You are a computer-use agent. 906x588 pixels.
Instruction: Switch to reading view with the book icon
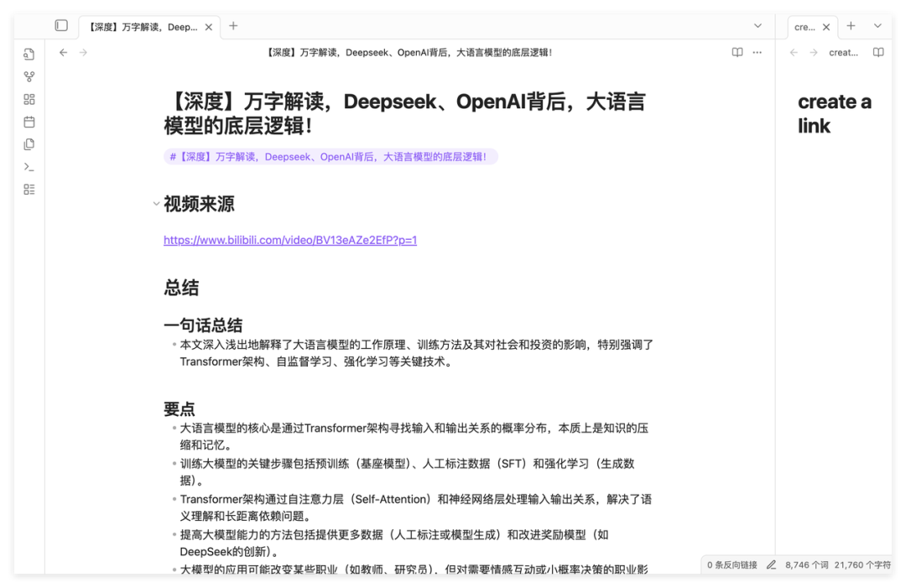click(736, 52)
